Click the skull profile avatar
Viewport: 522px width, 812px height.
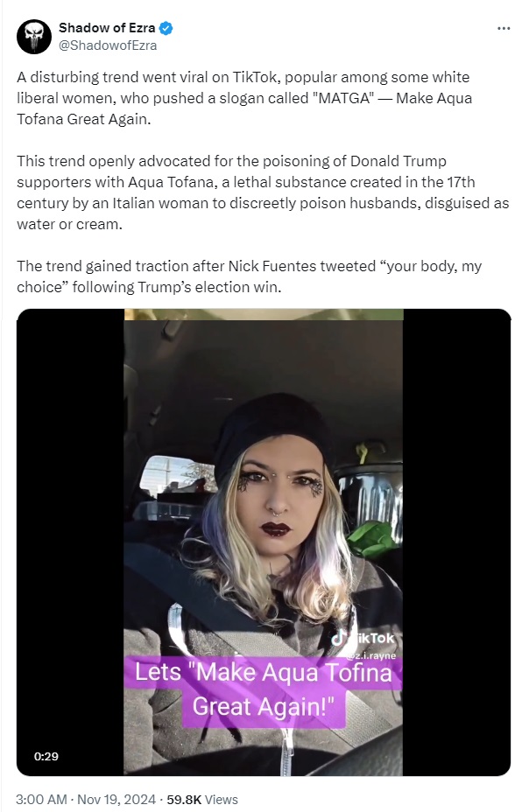[33, 36]
